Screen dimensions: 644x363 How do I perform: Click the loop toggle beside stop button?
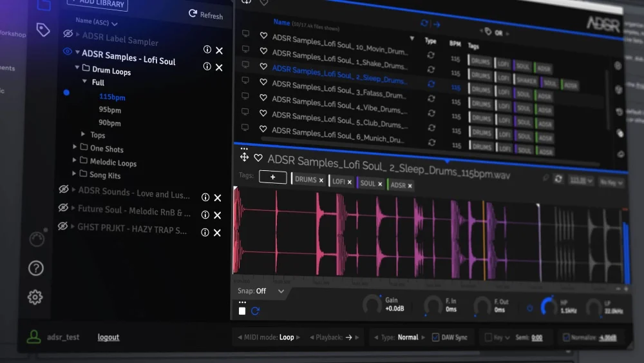255,311
